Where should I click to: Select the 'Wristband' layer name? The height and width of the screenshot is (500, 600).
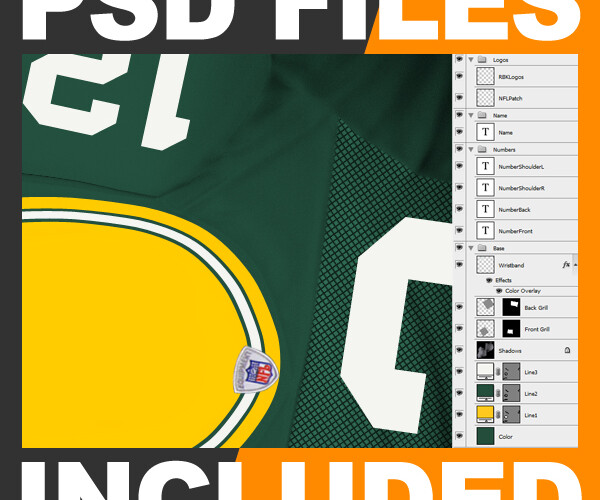pyautogui.click(x=511, y=265)
